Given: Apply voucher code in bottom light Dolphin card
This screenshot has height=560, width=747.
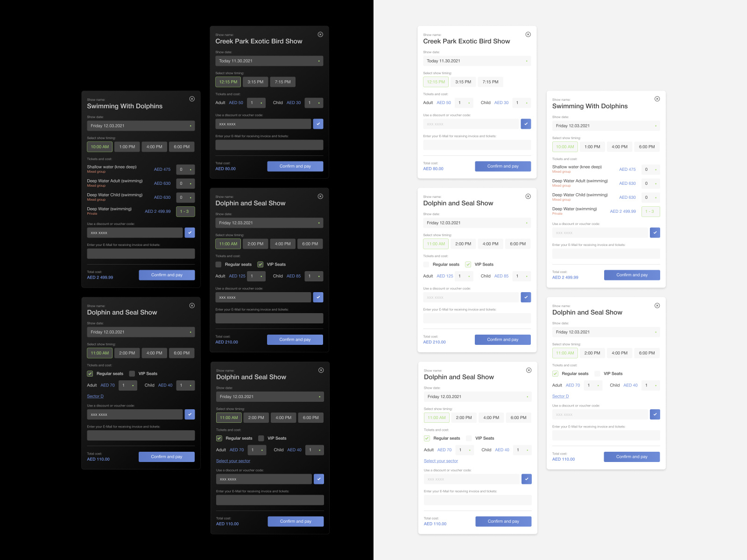Looking at the screenshot, I should (x=527, y=479).
